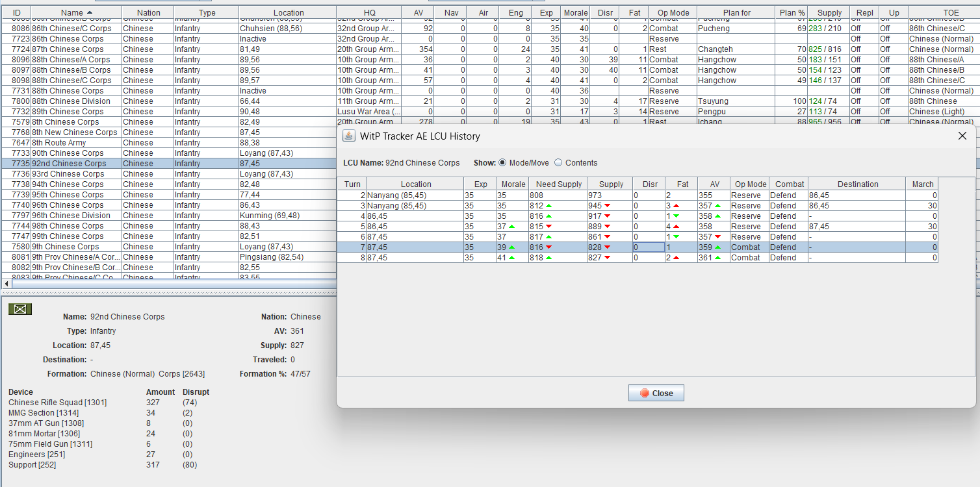Select the Turn 2 row in LCU History

click(638, 195)
